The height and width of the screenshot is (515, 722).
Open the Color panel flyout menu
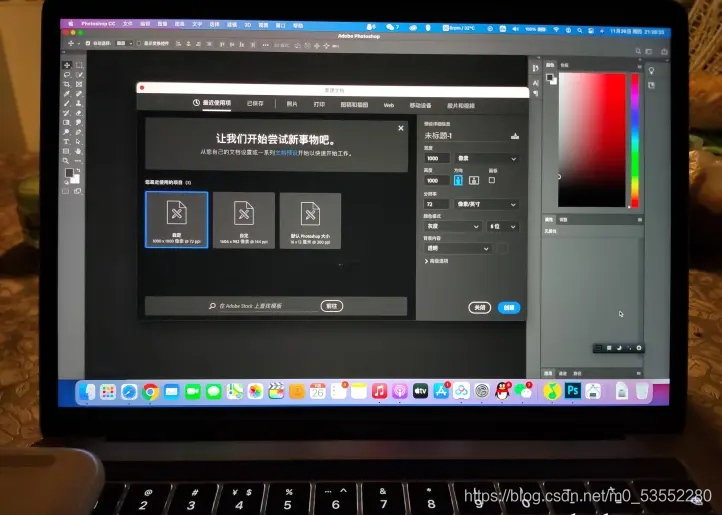point(639,67)
